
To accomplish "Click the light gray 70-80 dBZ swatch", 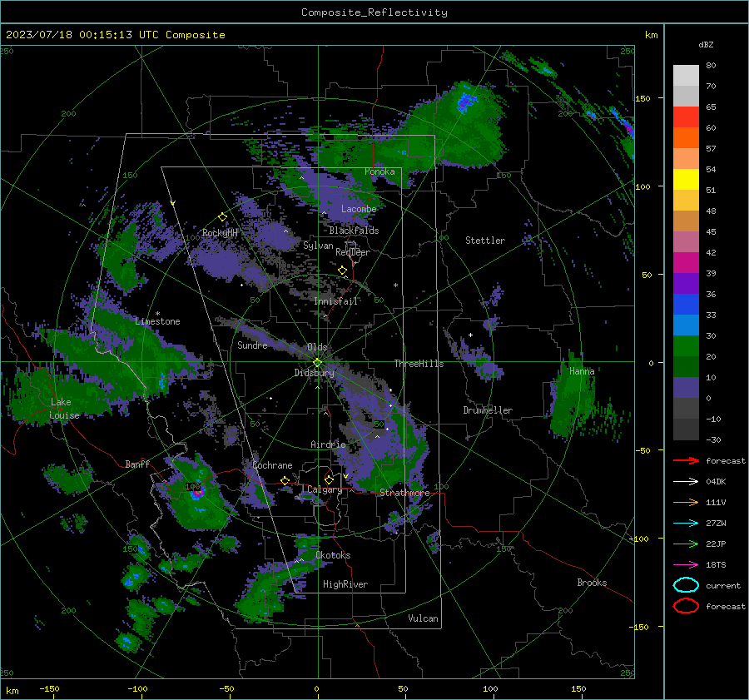I will coord(686,75).
